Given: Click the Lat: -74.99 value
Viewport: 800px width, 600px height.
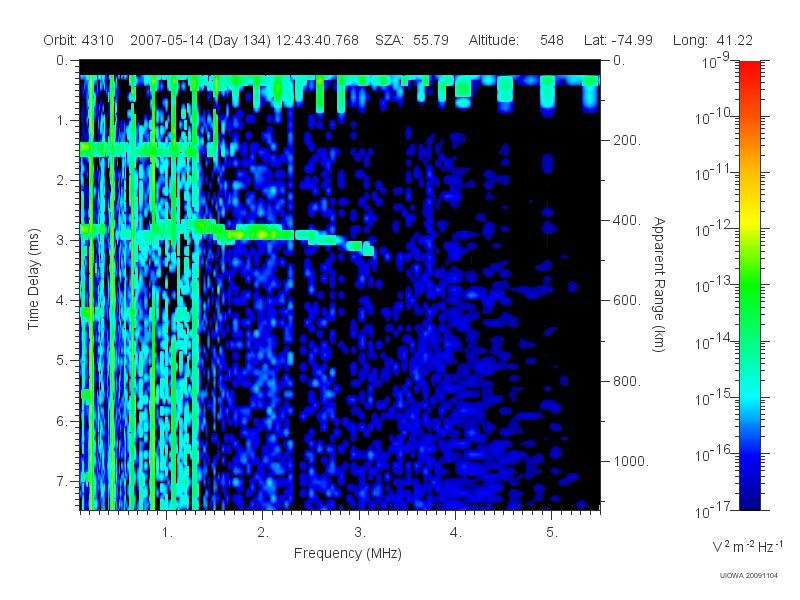Looking at the screenshot, I should click(618, 40).
